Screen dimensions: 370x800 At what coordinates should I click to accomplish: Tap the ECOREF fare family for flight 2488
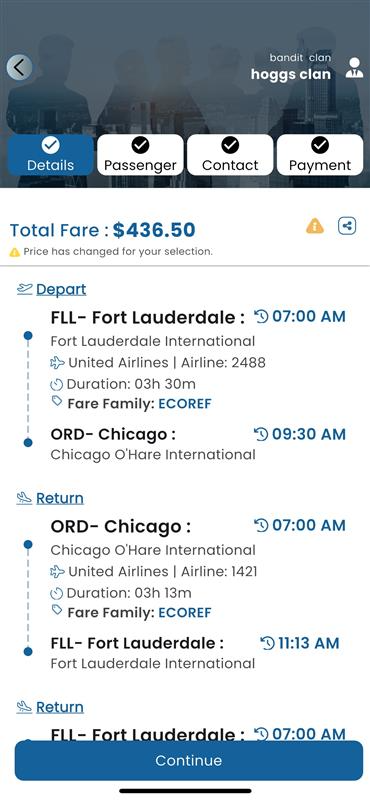click(x=185, y=404)
